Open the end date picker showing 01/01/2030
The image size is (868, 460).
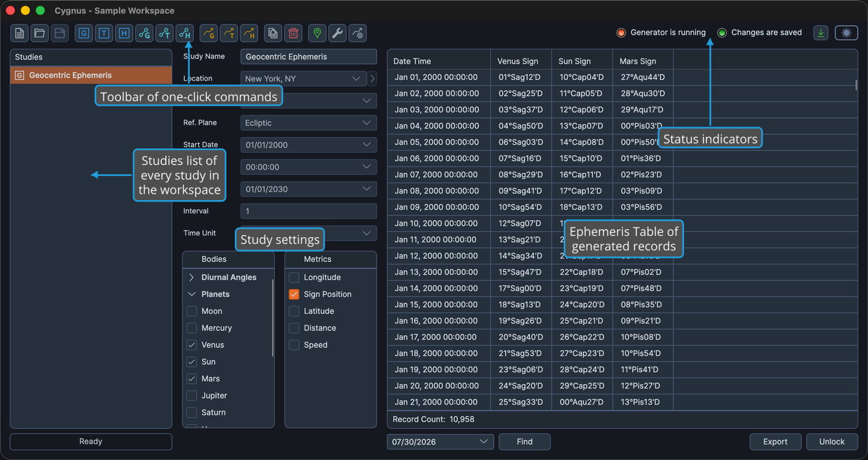click(x=309, y=189)
